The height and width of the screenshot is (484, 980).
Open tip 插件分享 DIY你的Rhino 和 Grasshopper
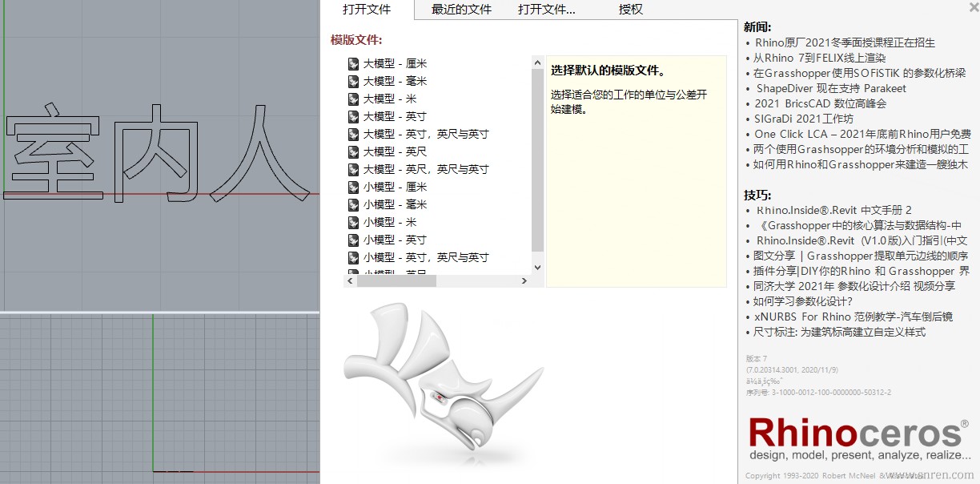tap(862, 271)
